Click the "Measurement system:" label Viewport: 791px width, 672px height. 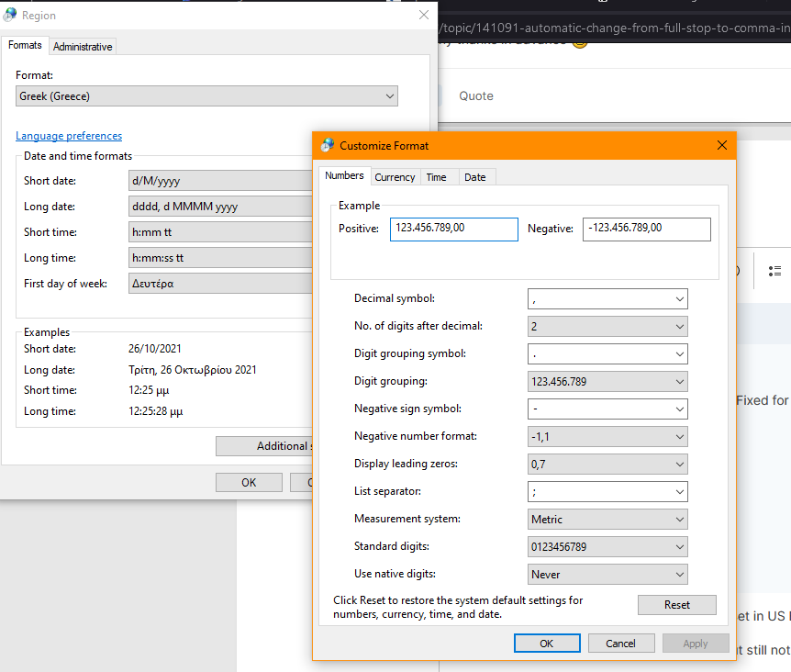[407, 519]
